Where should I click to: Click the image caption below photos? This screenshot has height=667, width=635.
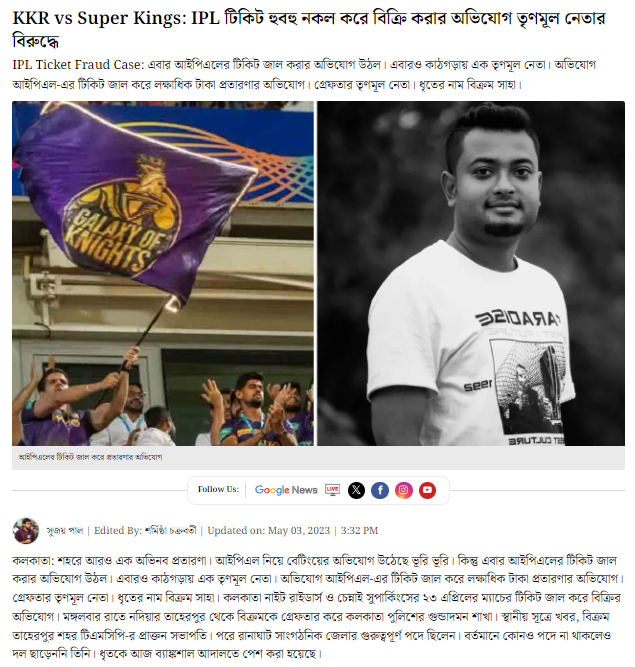coord(90,457)
